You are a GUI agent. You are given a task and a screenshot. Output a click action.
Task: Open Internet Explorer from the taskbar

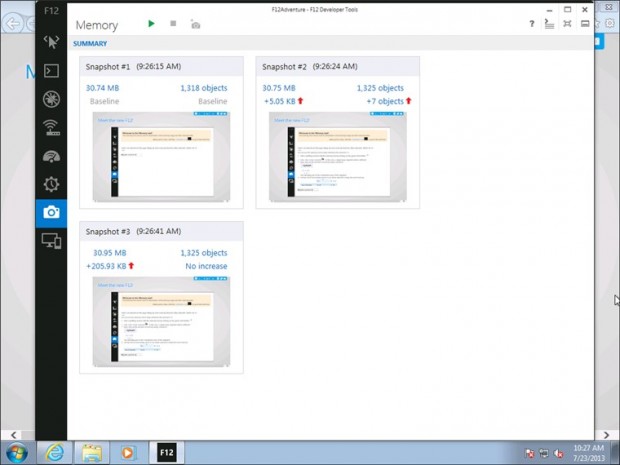(x=54, y=452)
